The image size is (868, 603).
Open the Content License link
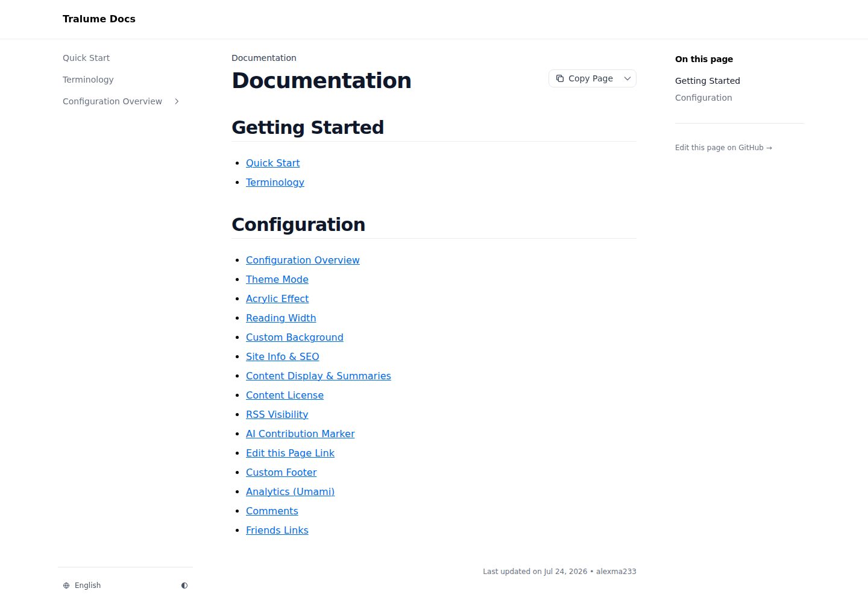(285, 395)
